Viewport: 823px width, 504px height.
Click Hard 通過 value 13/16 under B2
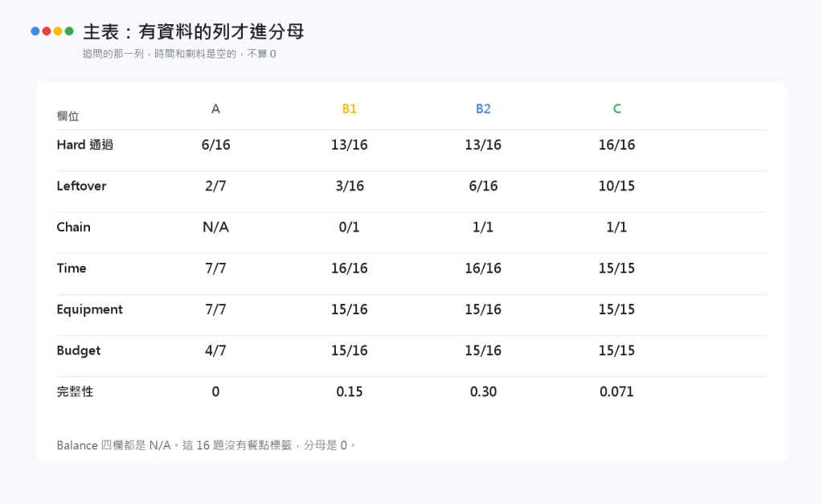[x=483, y=145]
